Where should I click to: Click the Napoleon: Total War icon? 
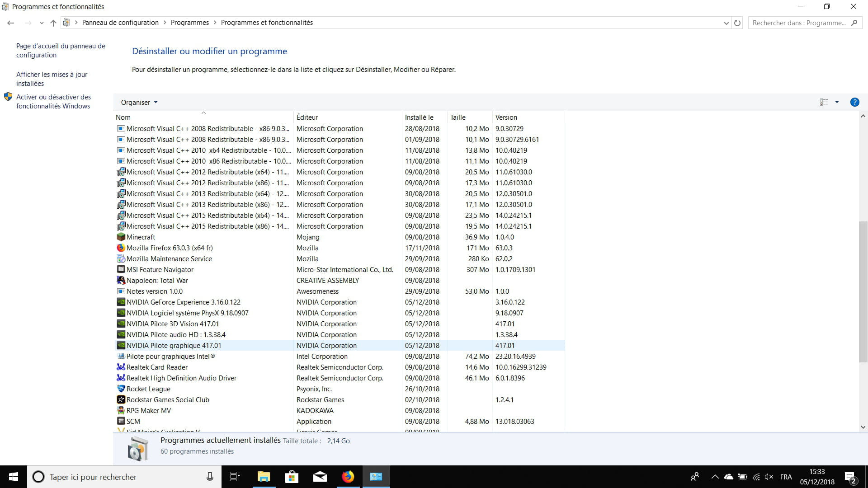(121, 280)
